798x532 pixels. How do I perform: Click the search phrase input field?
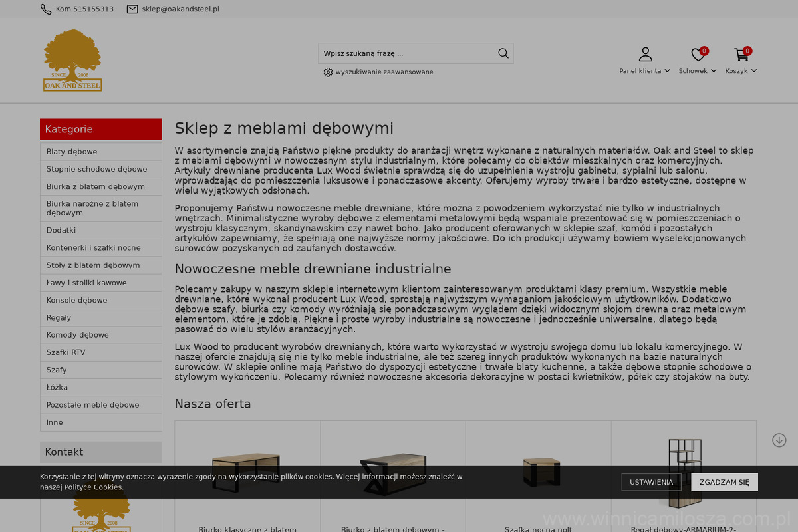click(407, 53)
